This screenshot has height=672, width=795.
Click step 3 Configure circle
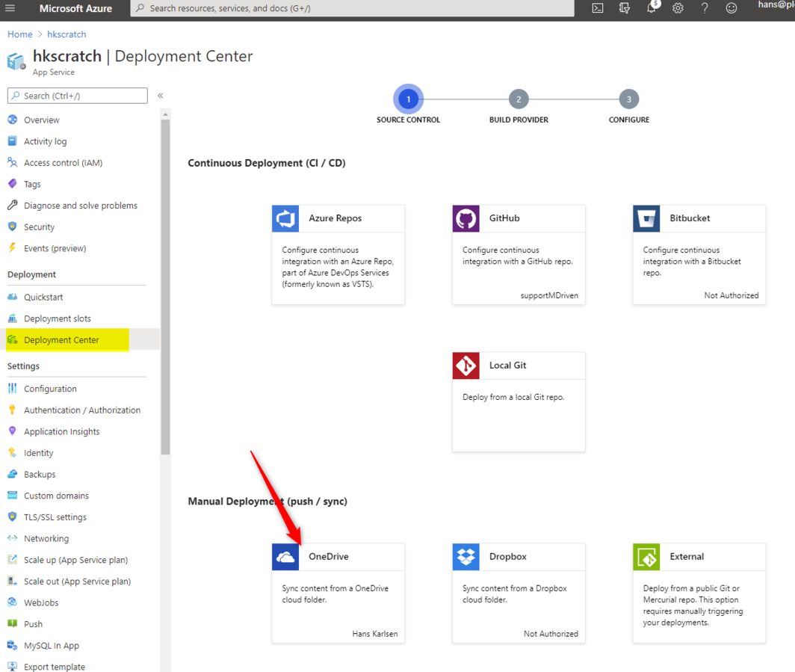click(x=628, y=99)
